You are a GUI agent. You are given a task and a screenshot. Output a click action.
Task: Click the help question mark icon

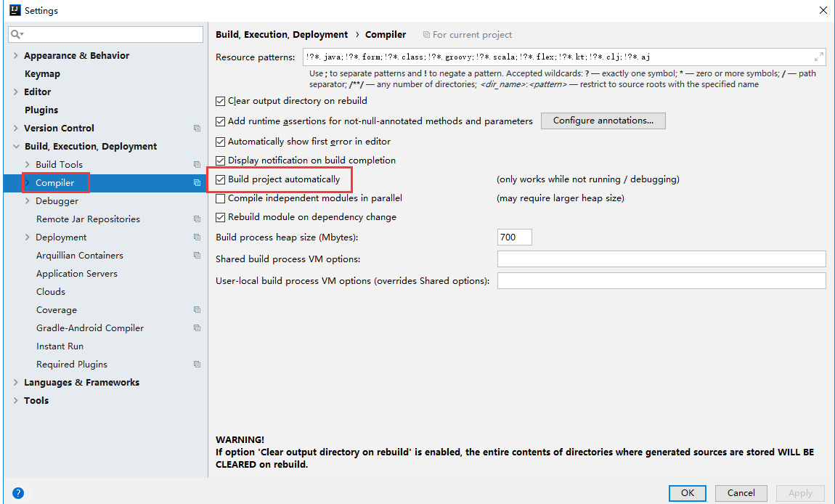[18, 493]
